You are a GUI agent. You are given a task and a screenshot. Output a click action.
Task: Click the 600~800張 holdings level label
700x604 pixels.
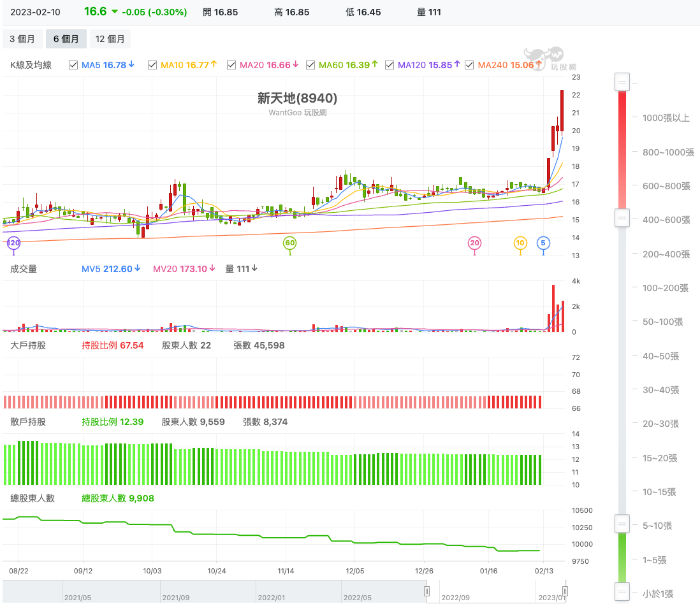666,187
